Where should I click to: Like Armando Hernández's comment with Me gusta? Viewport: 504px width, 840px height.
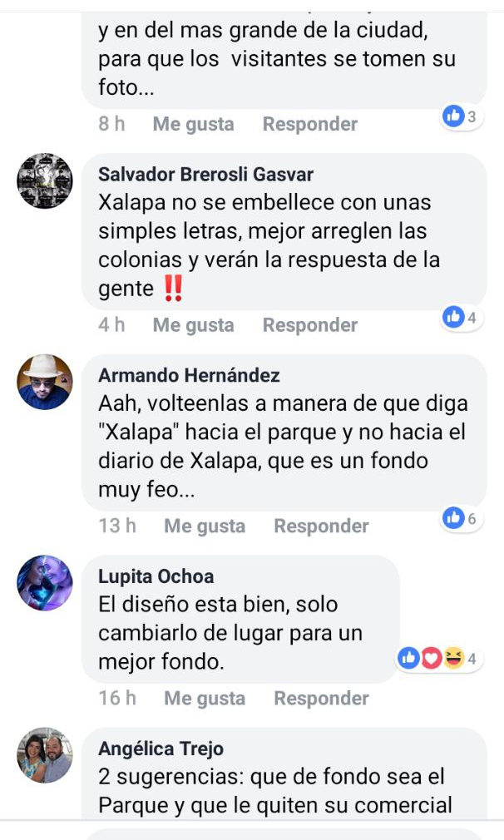click(205, 526)
